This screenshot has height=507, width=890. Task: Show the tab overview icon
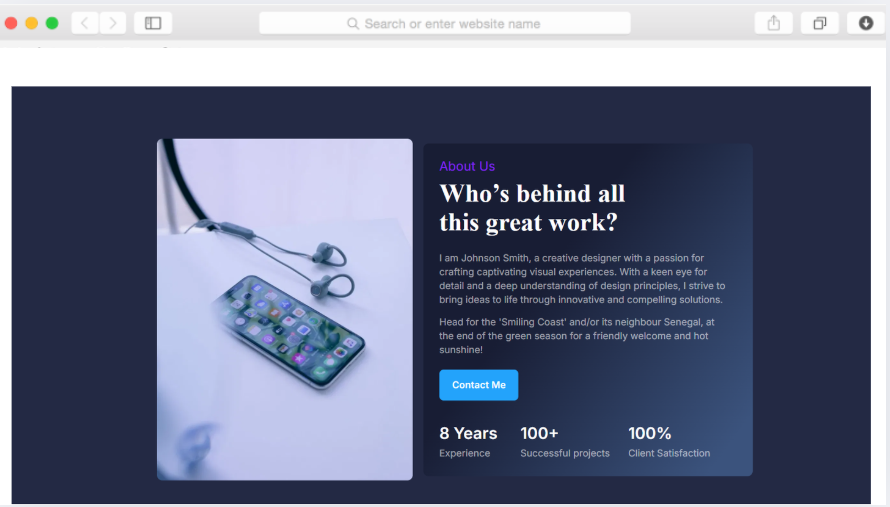pyautogui.click(x=820, y=23)
